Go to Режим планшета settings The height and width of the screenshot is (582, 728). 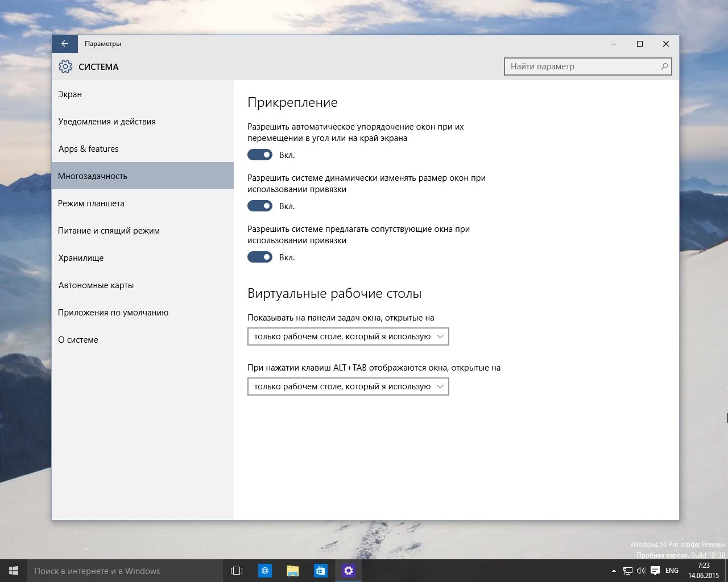coord(143,203)
